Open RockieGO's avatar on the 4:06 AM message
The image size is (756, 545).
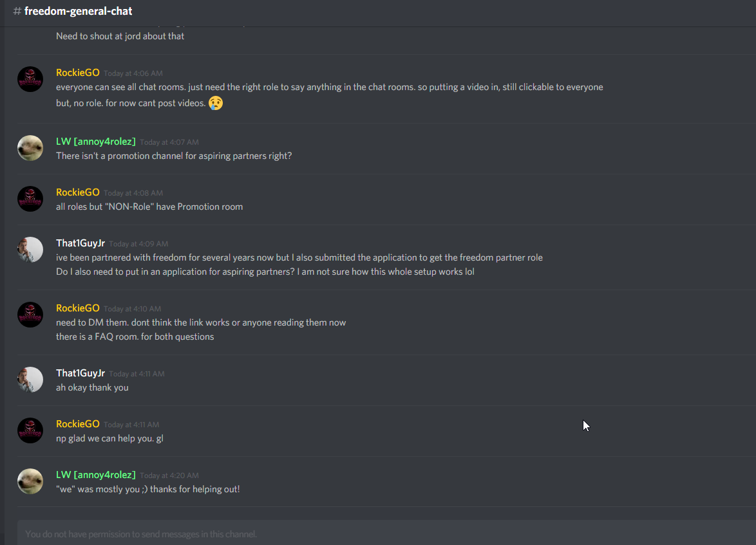pos(30,79)
